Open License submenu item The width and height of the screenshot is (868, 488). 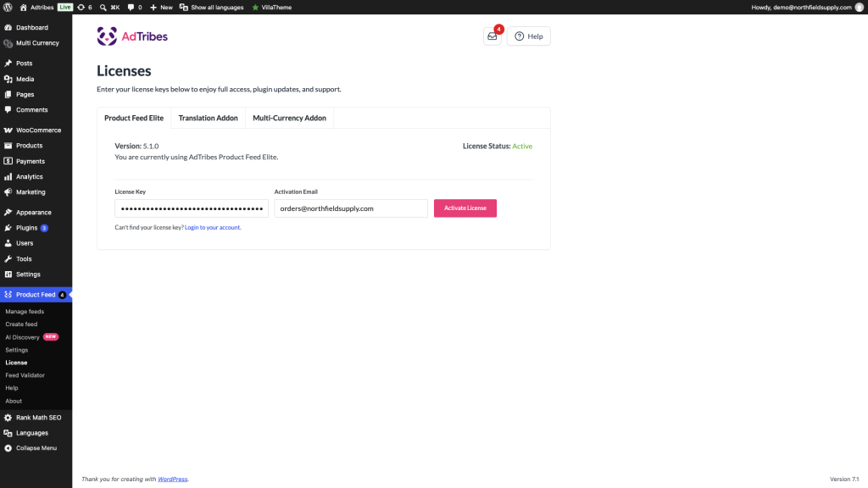click(17, 363)
